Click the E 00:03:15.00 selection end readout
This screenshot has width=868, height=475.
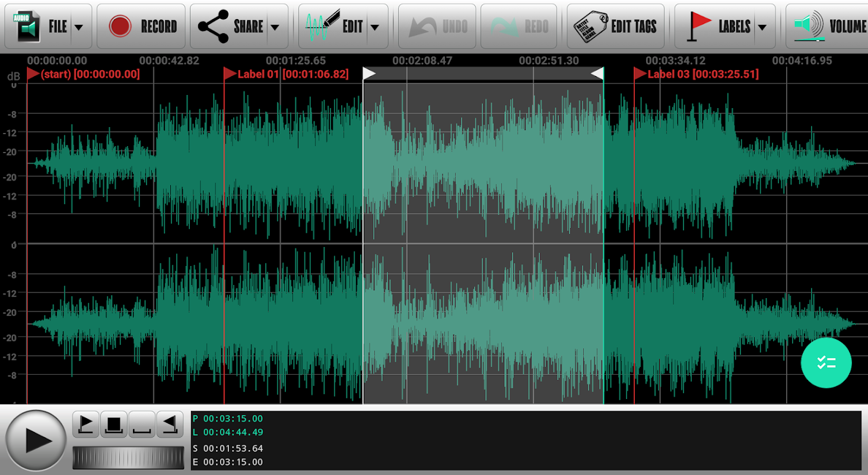(x=228, y=462)
